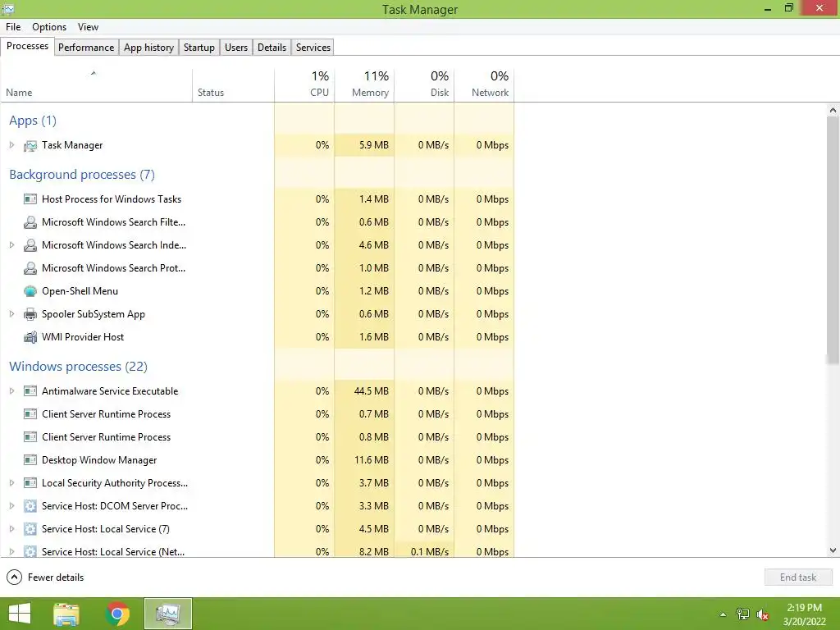Click the Service Host: DCOM Server gear icon
The width and height of the screenshot is (840, 630).
(x=30, y=506)
